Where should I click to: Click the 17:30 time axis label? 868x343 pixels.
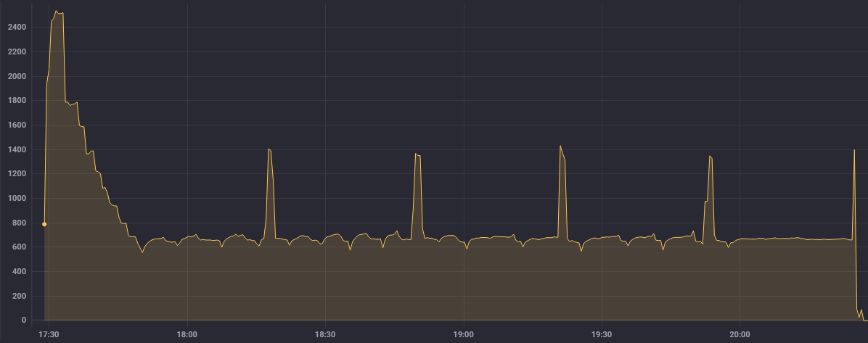click(49, 335)
